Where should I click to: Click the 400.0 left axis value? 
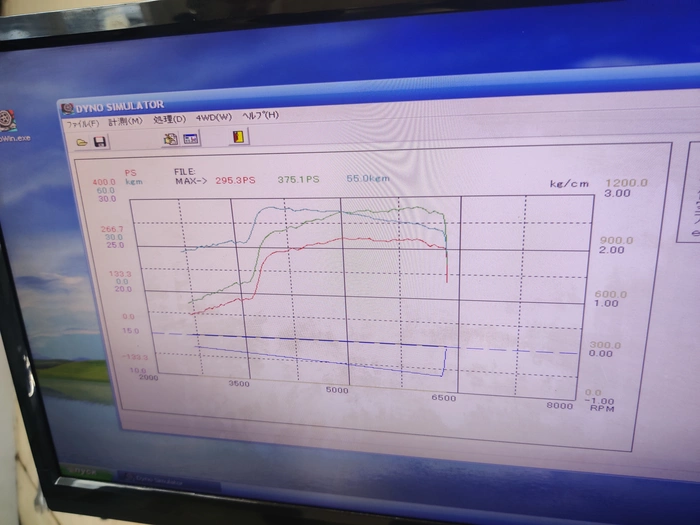pos(104,182)
